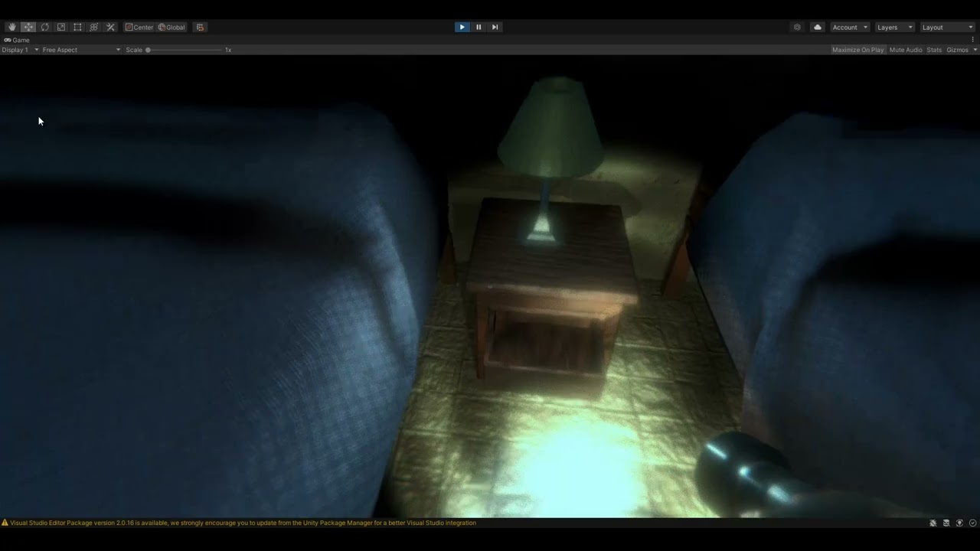Toggle the Center pivot mode
This screenshot has height=551, width=980.
pyautogui.click(x=139, y=28)
